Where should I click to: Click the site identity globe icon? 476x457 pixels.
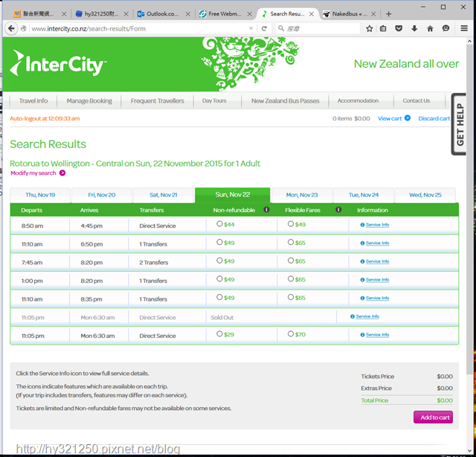click(x=23, y=28)
